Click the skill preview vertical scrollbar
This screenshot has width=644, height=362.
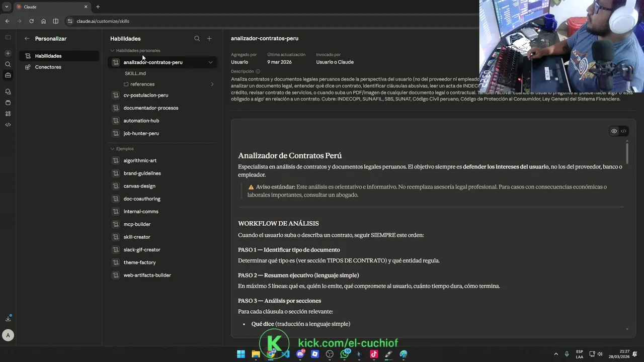[x=627, y=153]
